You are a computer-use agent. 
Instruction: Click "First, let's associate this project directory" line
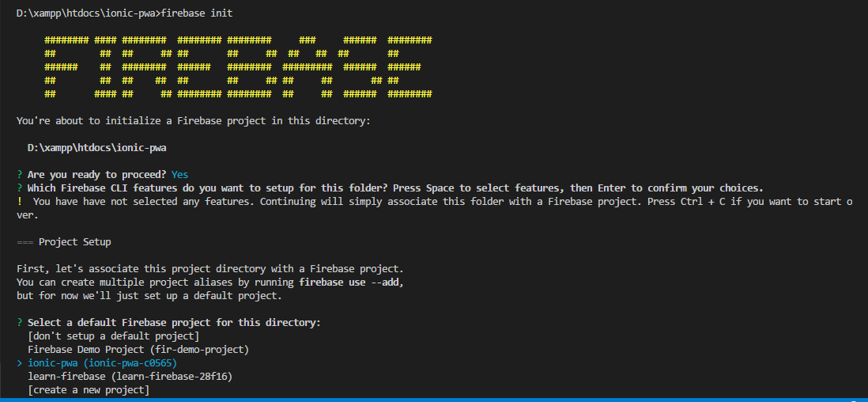[x=210, y=269]
